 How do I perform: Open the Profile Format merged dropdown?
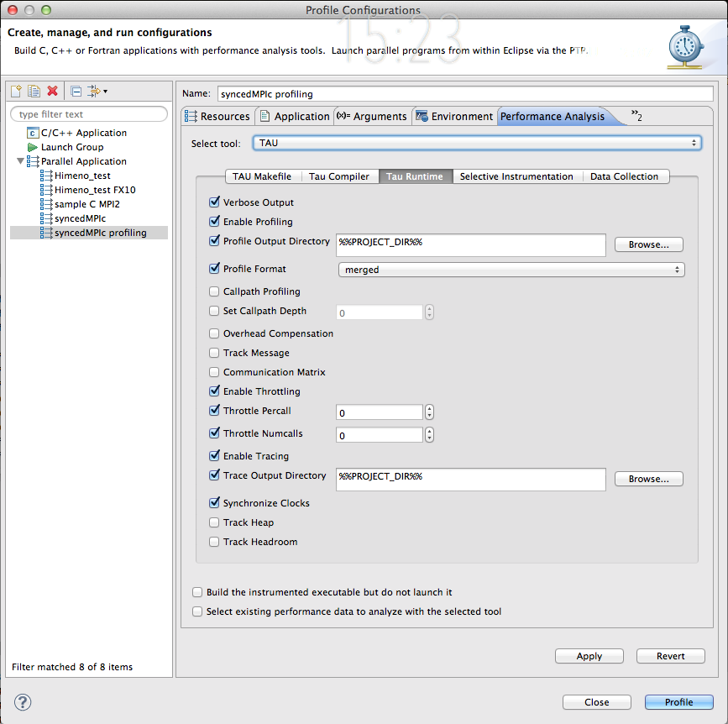pos(511,270)
